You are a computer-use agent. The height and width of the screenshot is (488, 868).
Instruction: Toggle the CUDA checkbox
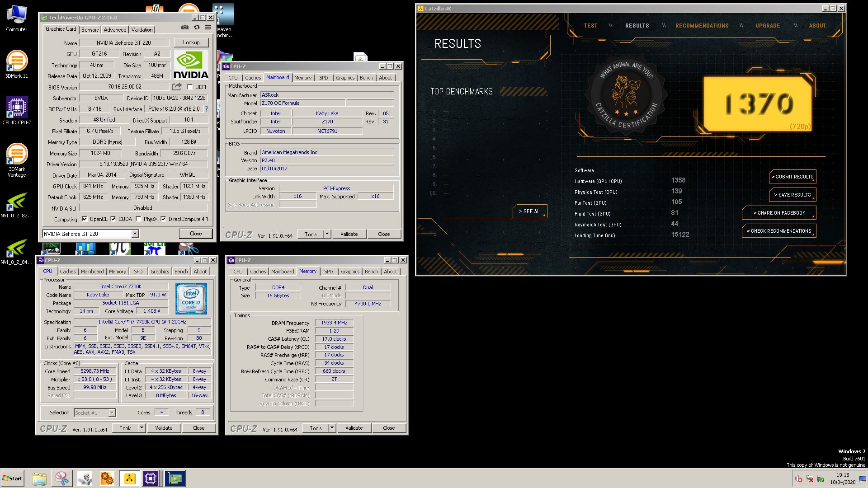click(113, 219)
